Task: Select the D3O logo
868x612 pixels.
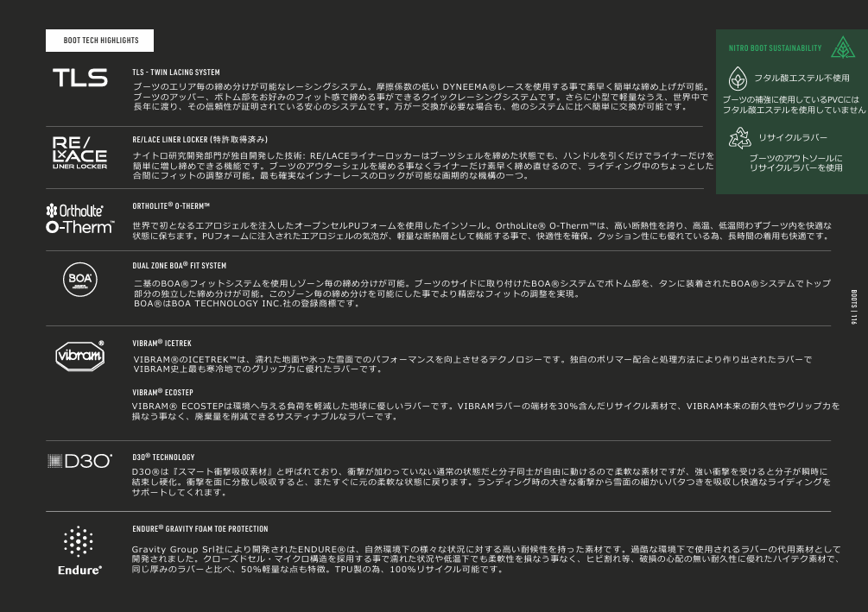Action: tap(79, 461)
